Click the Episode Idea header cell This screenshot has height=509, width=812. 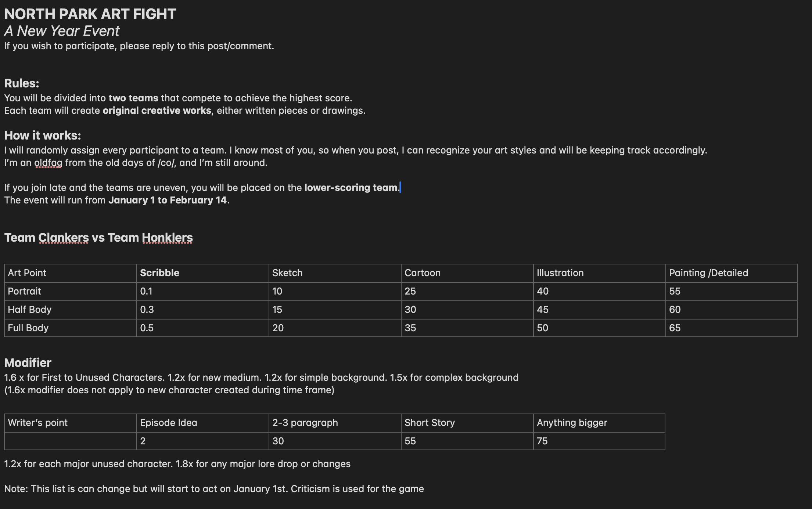click(168, 423)
